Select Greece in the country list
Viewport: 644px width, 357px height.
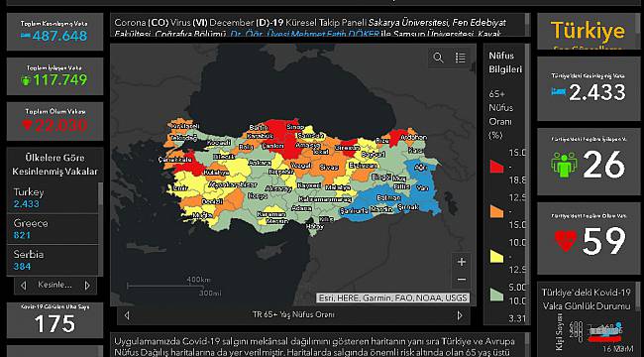[53, 229]
